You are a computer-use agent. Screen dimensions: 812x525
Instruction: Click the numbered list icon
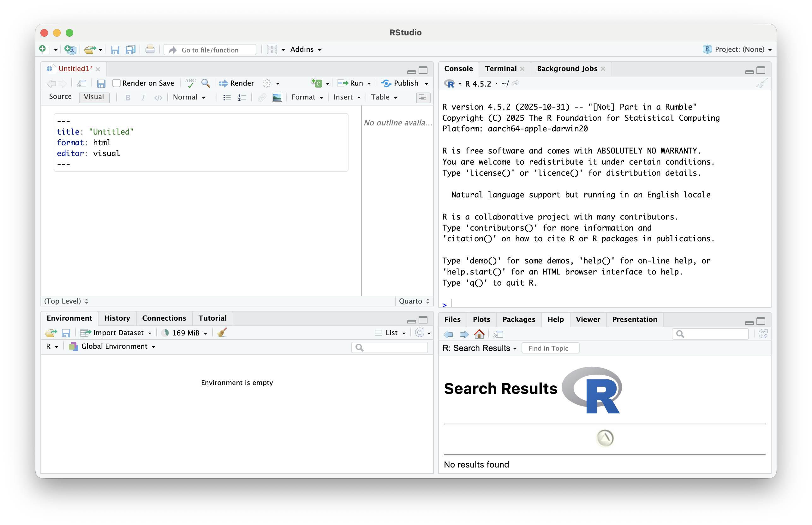pyautogui.click(x=242, y=98)
